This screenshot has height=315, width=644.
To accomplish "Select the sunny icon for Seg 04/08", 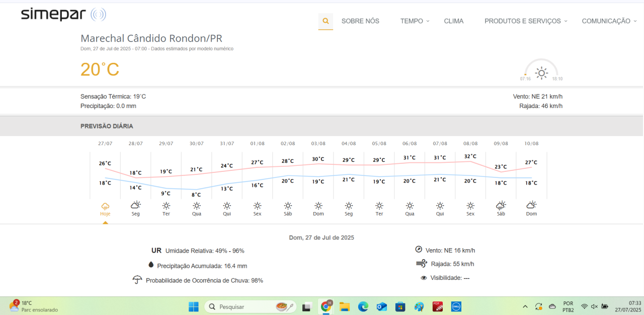I will 349,205.
